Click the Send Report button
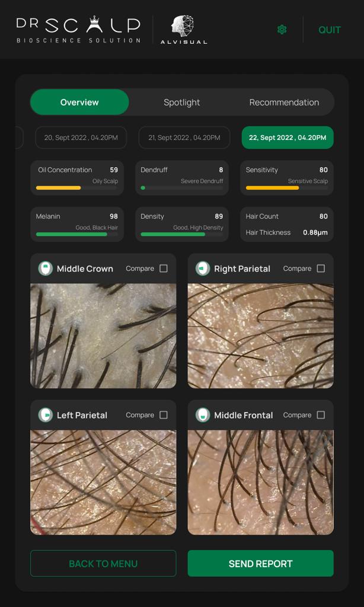Image resolution: width=364 pixels, height=607 pixels. click(261, 563)
